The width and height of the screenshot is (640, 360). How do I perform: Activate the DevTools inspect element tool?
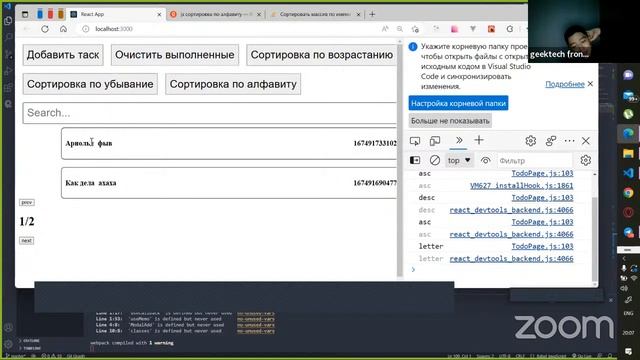[415, 141]
